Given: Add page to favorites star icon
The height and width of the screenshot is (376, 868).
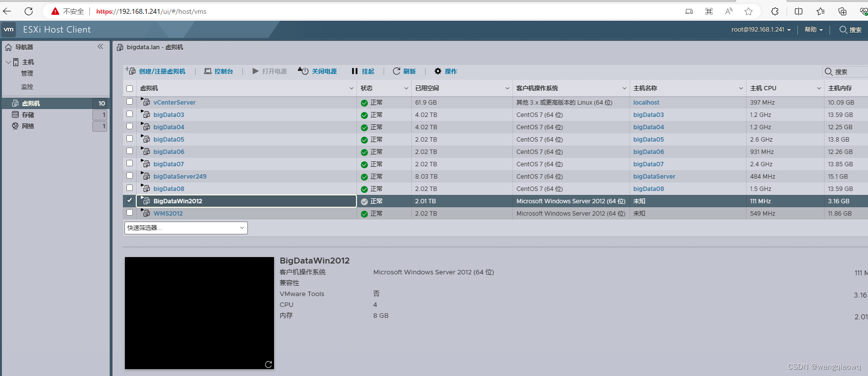Looking at the screenshot, I should (749, 11).
